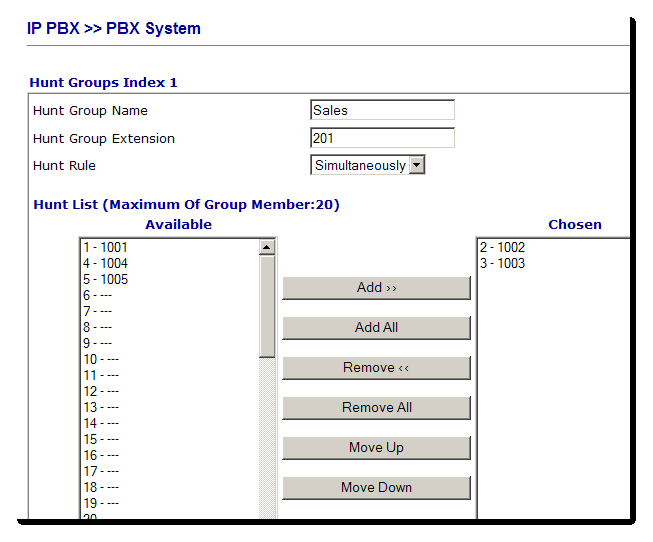Select 4 - 1004 in Available list
This screenshot has height=542, width=653.
click(x=105, y=263)
